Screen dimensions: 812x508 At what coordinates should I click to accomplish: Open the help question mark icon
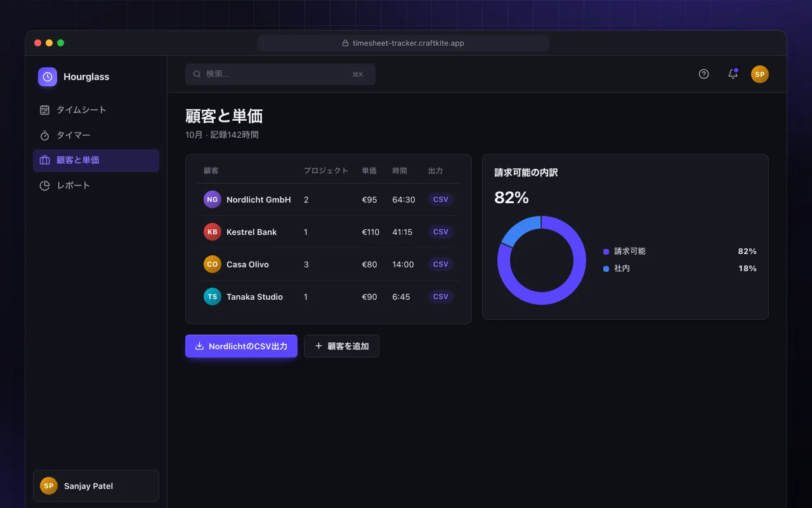(x=704, y=74)
